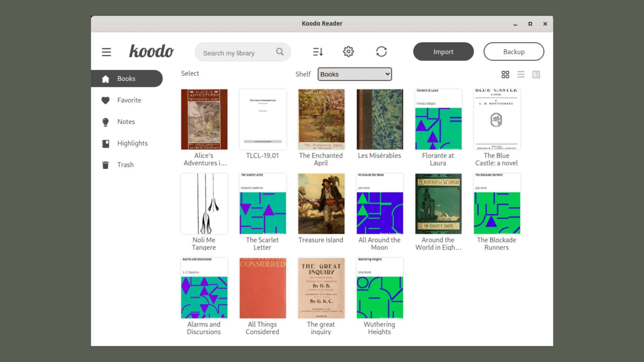Viewport: 644px width, 362px height.
Task: Open Wuthering Heights cover
Action: (x=380, y=288)
